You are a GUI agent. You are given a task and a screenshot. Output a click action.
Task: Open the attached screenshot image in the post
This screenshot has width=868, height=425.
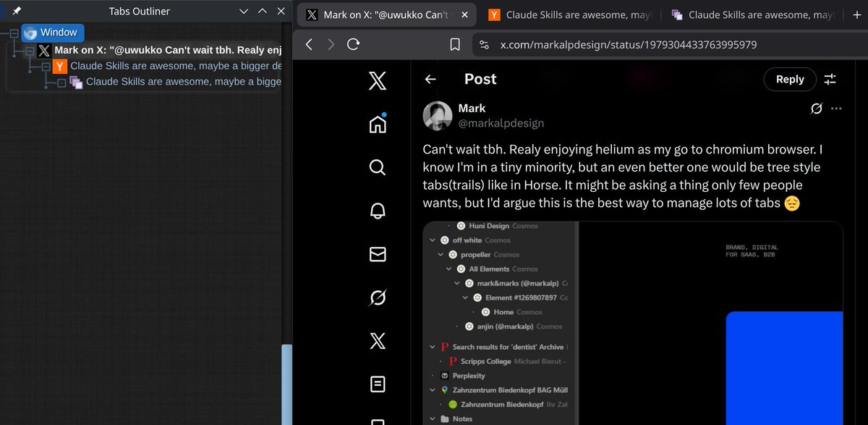point(633,323)
